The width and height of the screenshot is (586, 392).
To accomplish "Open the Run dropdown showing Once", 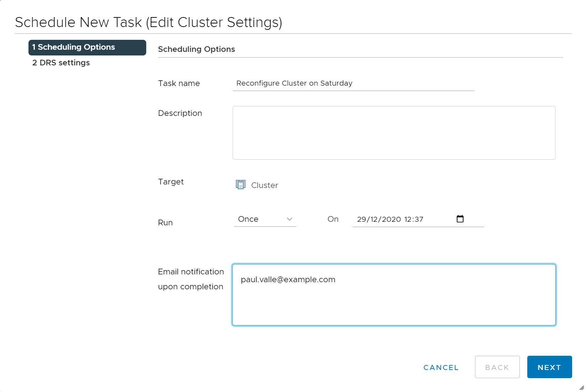I will [265, 219].
